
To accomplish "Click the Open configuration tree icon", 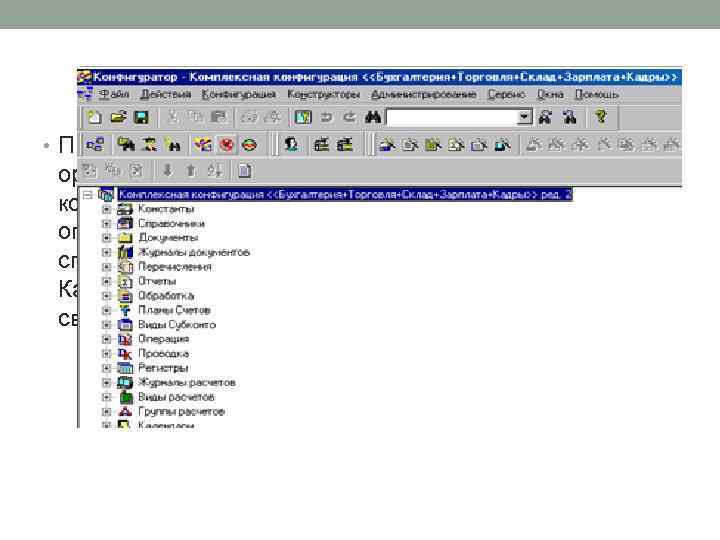I will [95, 145].
